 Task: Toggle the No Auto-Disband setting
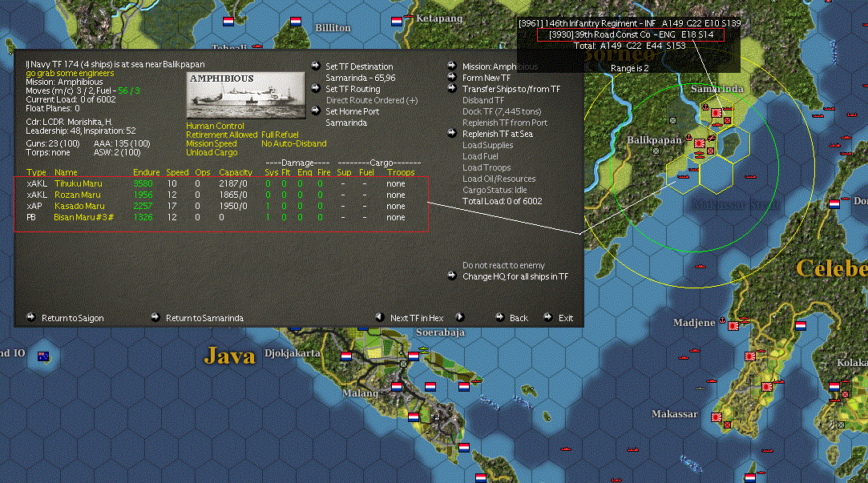pyautogui.click(x=293, y=143)
